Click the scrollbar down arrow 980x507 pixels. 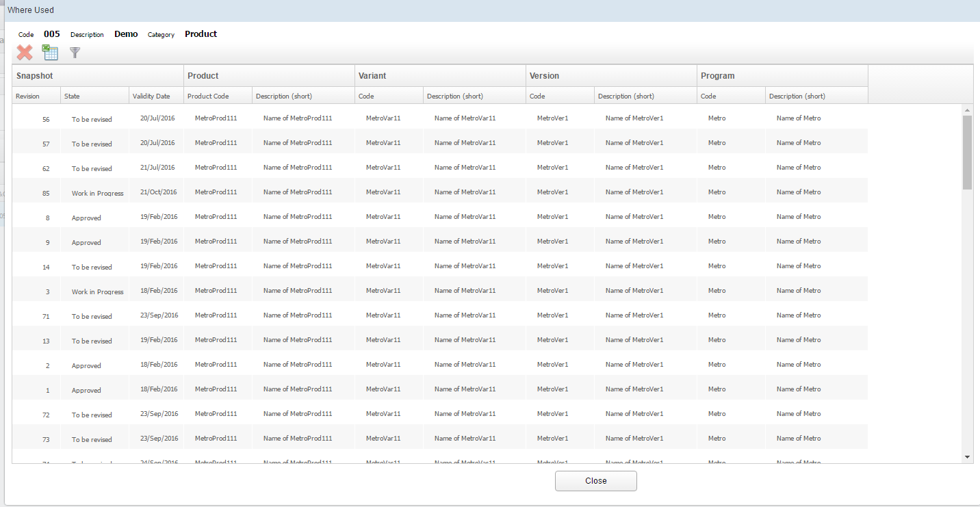(967, 456)
